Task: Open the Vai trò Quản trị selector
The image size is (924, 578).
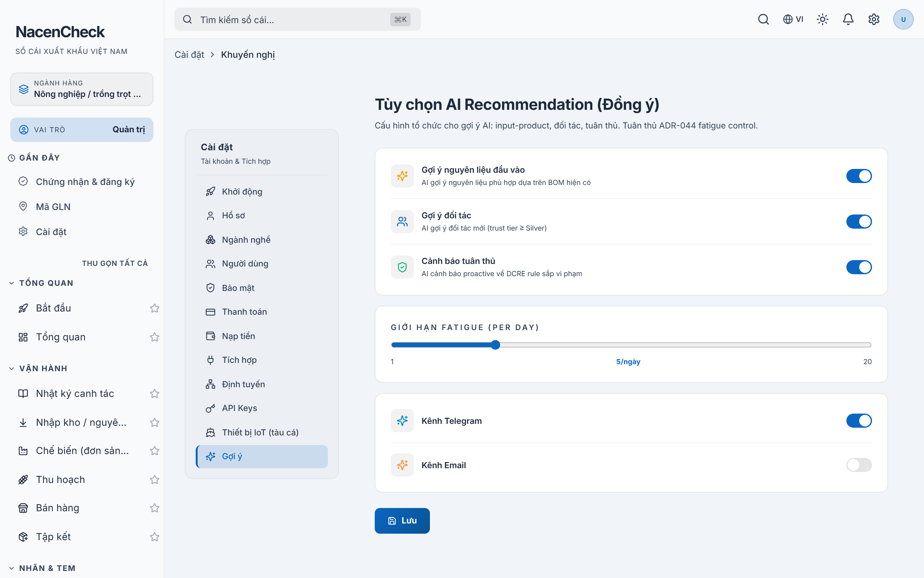Action: pos(82,130)
